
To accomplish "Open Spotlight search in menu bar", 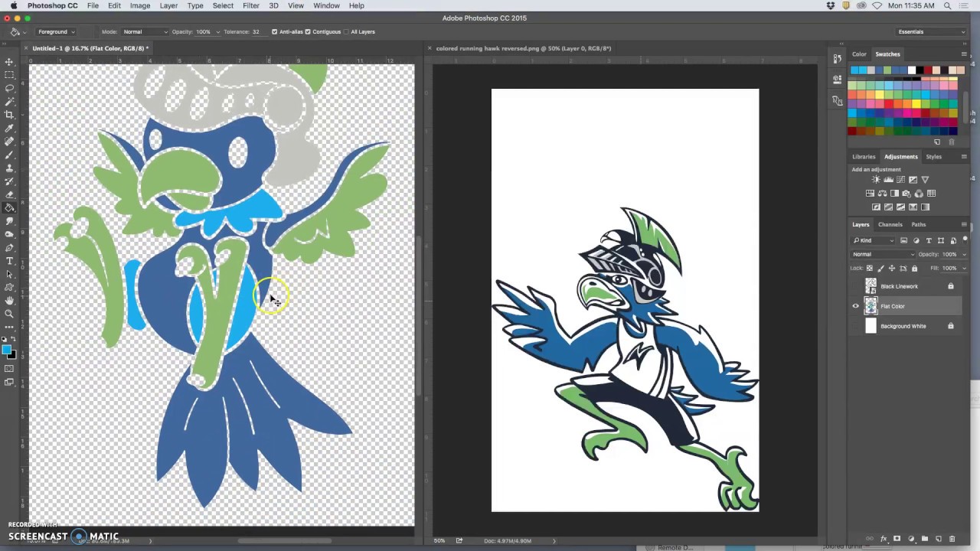I will point(948,5).
